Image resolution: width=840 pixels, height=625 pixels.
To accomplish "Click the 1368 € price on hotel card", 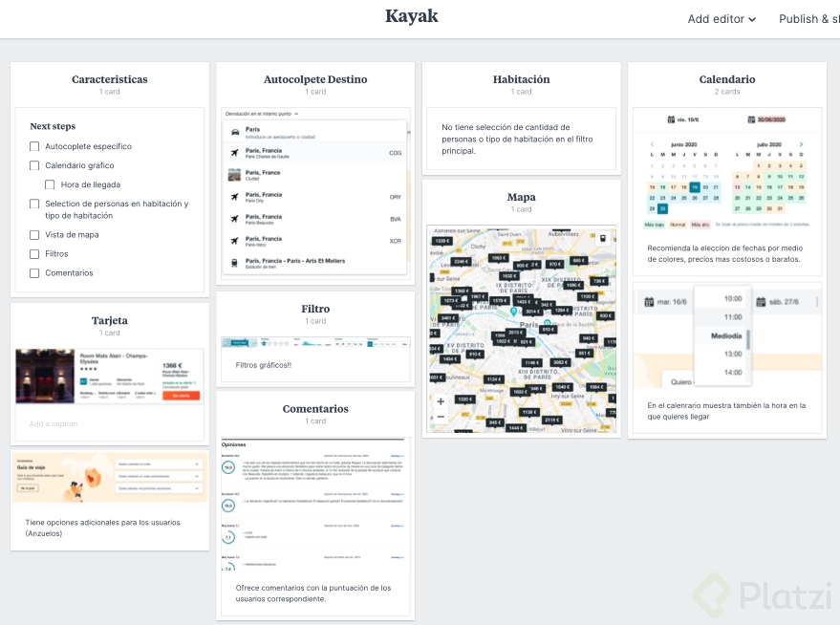I will tap(171, 365).
